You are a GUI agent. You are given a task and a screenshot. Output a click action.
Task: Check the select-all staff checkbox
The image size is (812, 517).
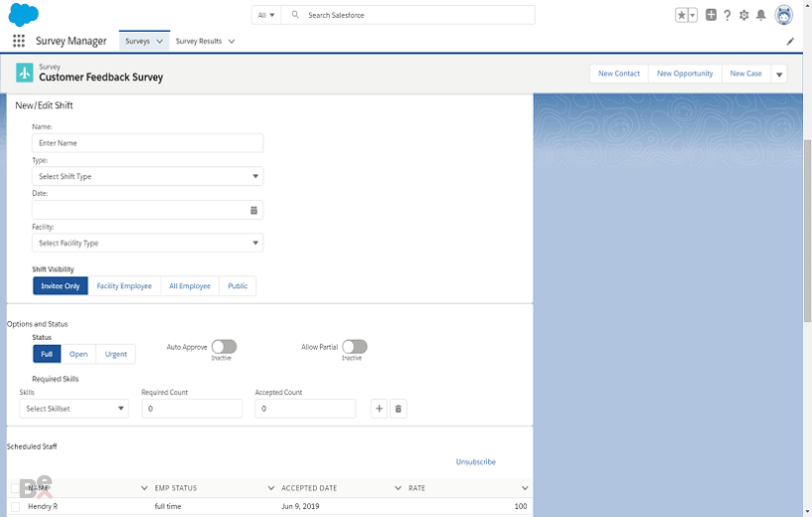(x=16, y=488)
